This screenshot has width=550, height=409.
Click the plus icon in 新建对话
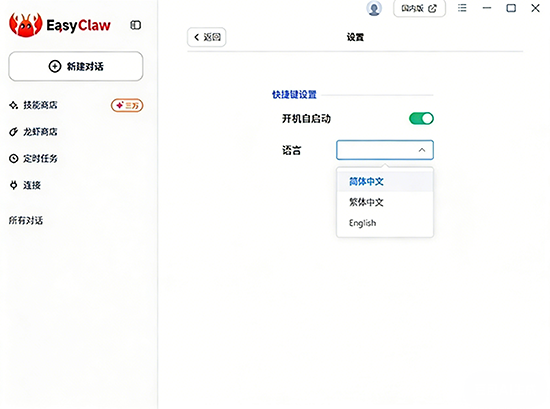click(55, 66)
